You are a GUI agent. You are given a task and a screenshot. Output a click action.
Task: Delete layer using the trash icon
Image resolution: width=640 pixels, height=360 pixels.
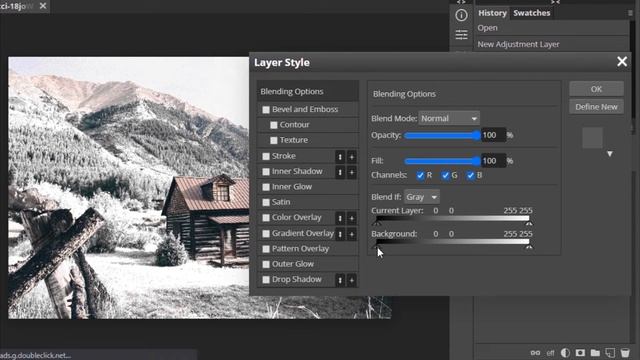(x=625, y=353)
